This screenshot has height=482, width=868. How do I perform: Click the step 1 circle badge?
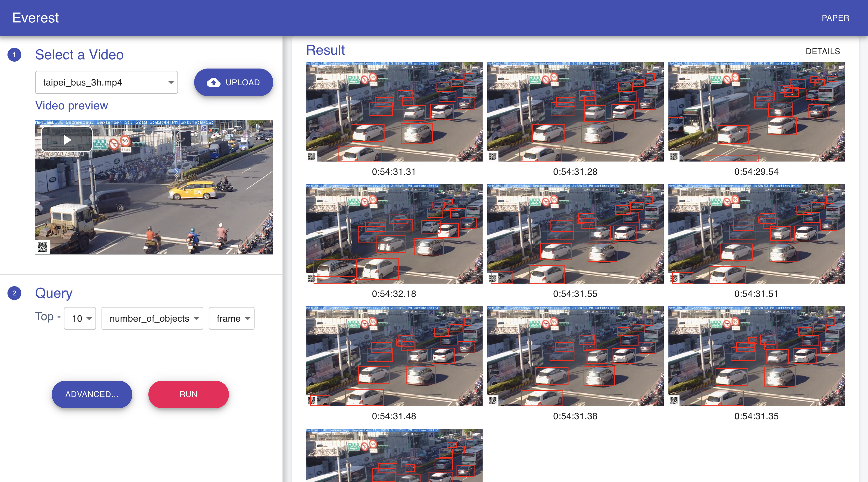(x=14, y=55)
